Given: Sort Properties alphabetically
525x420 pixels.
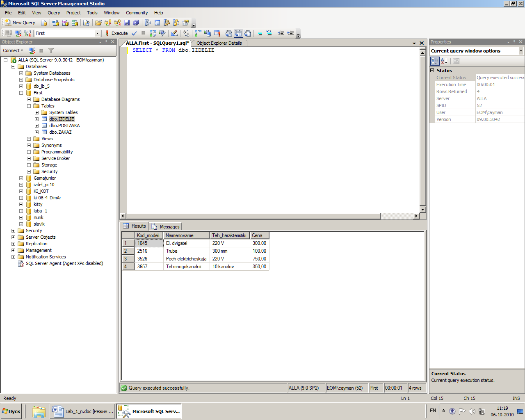Looking at the screenshot, I should point(444,61).
